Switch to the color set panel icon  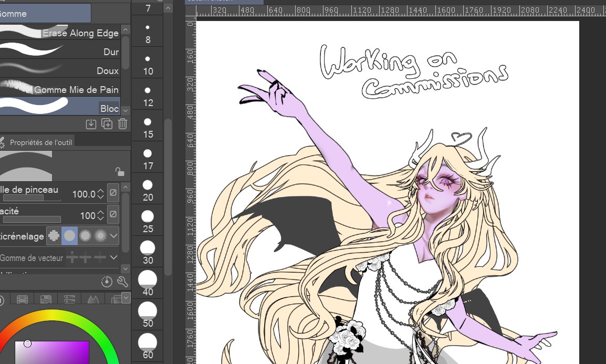coord(46,299)
